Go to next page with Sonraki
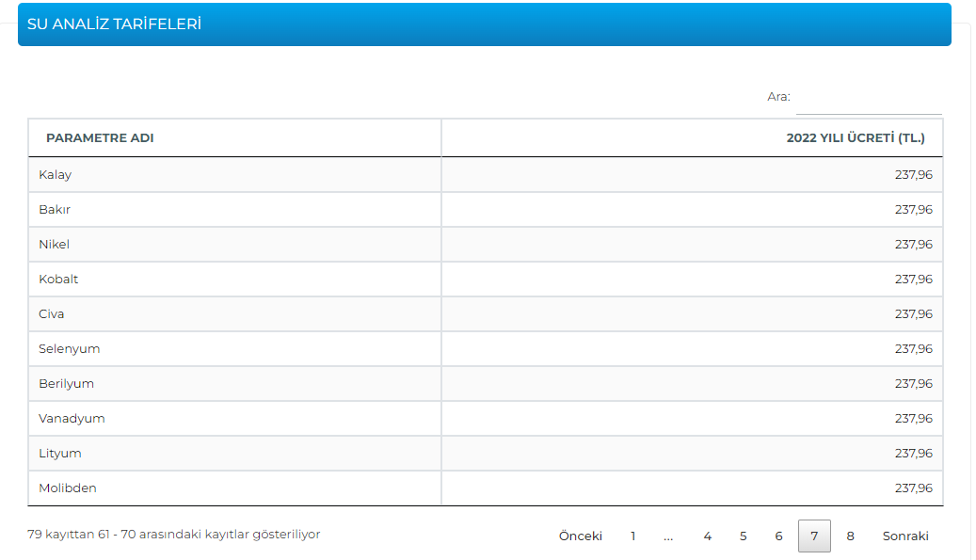 tap(905, 536)
